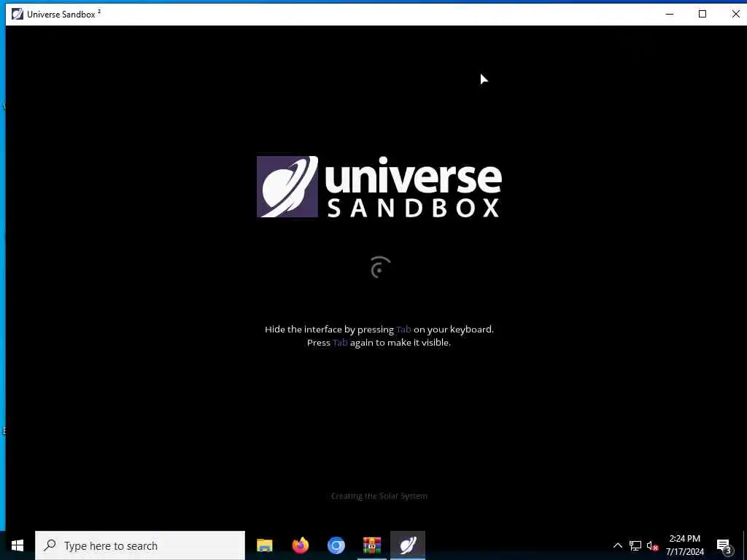Click the 'Press Tab again to make it visible' line
This screenshot has width=747, height=560.
pyautogui.click(x=379, y=343)
